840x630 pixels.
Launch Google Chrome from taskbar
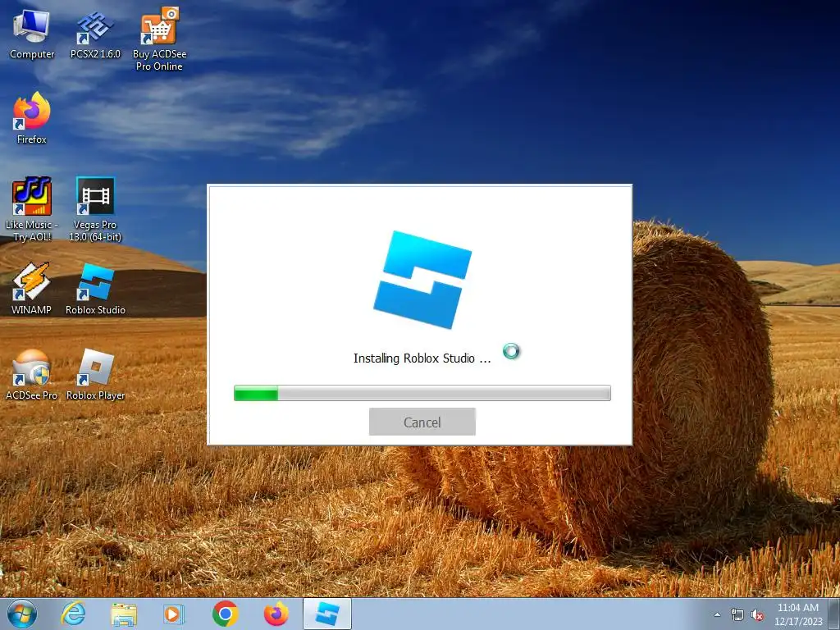[225, 614]
